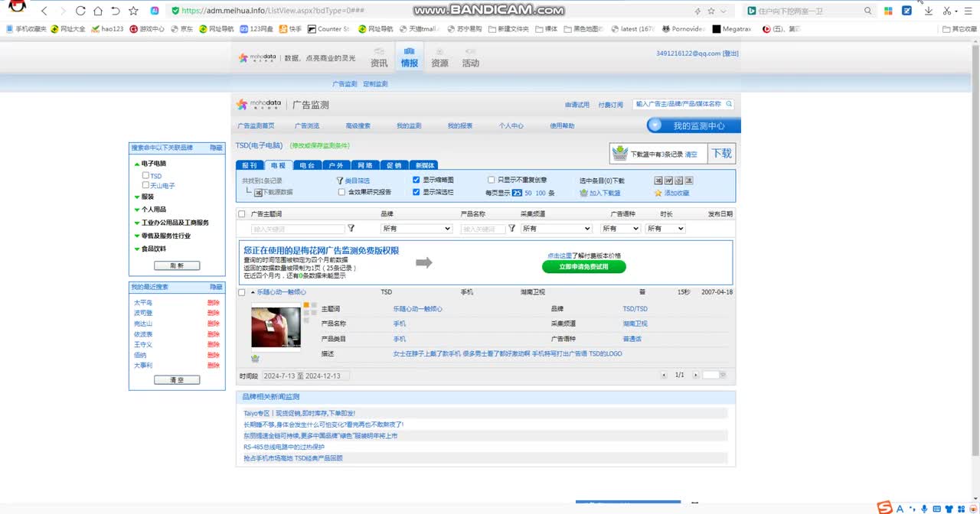980x514 pixels.
Task: Tick the select-all checkbox in table header
Action: (242, 214)
